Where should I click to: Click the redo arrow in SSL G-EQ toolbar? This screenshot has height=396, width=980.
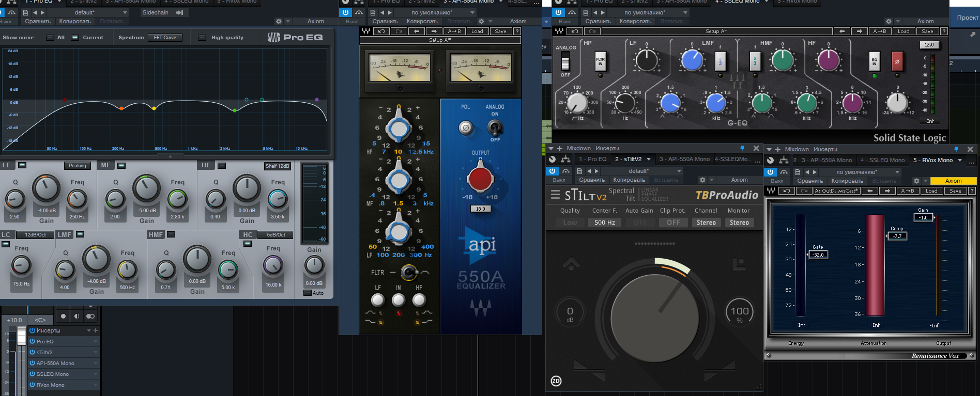(x=592, y=31)
